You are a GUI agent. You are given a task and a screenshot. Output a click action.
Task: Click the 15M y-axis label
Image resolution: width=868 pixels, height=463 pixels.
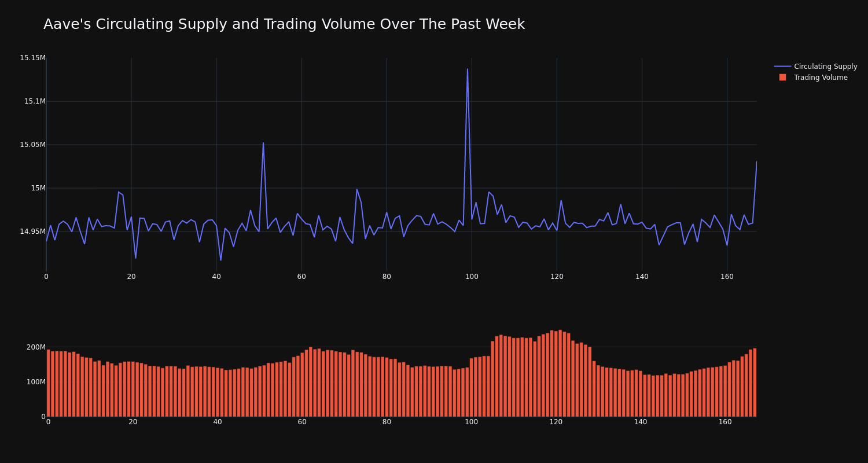click(38, 188)
